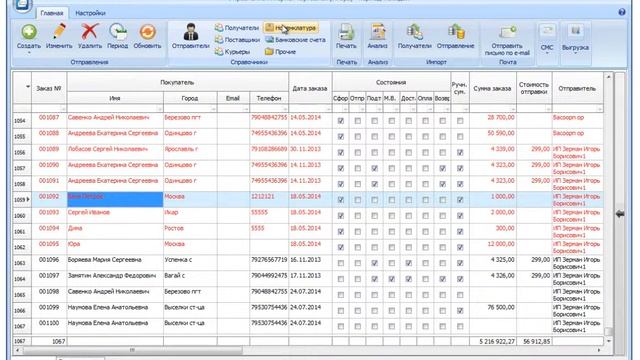Click the Выгрузка export icon
The height and width of the screenshot is (360, 640).
[575, 32]
